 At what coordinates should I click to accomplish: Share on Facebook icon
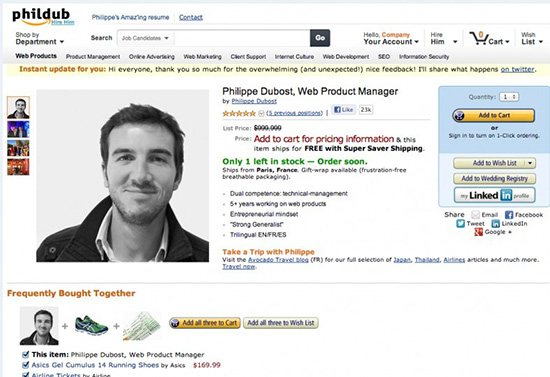(509, 215)
